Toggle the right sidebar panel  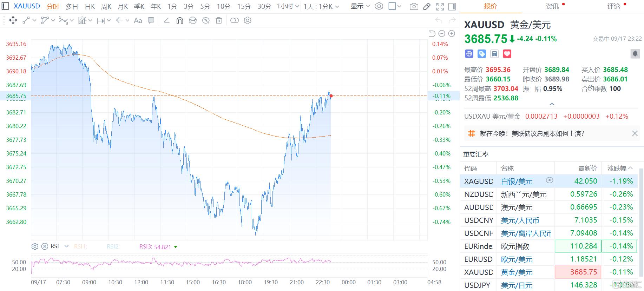coord(452,6)
